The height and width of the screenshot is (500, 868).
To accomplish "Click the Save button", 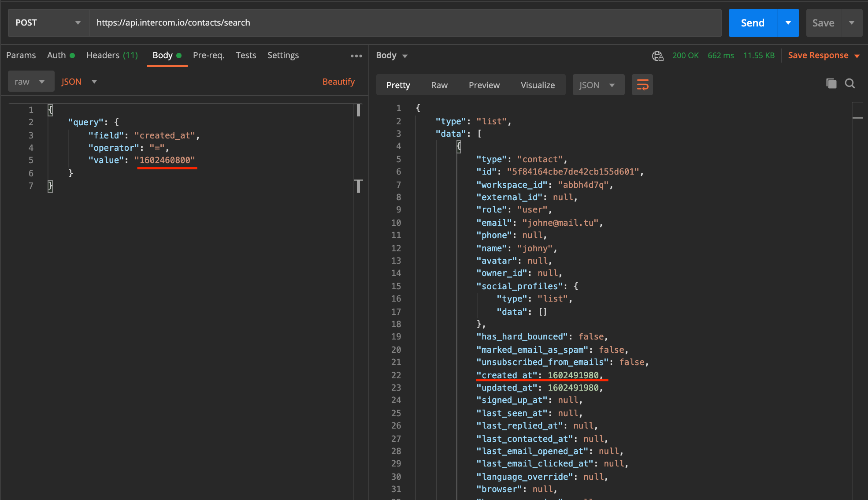I will 823,23.
